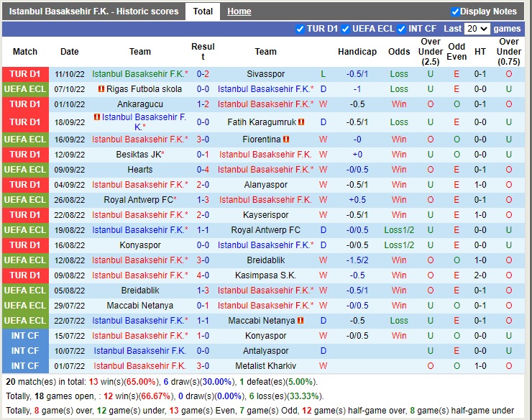Screen dimensions: 532x420
Task: Click the Loss1/2 odds in the 19/08/22 row
Action: [x=399, y=230]
